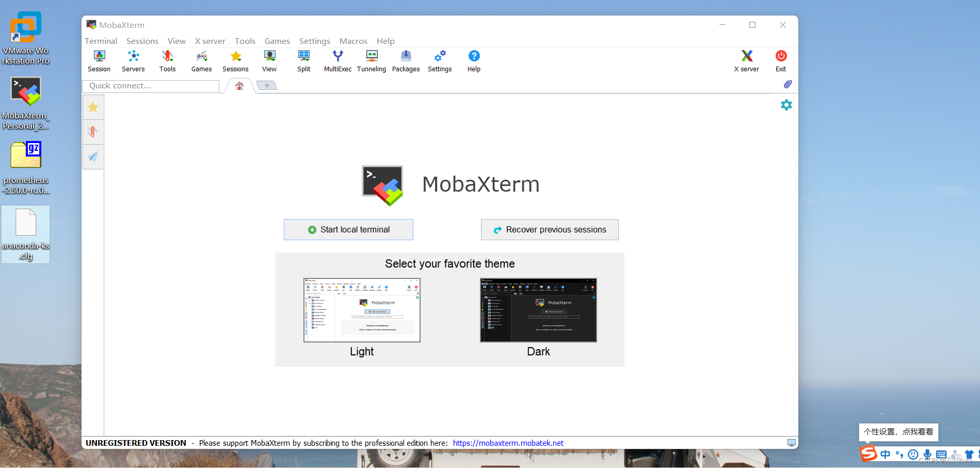Open the Session toolbar icon
The width and height of the screenshot is (980, 468).
99,61
